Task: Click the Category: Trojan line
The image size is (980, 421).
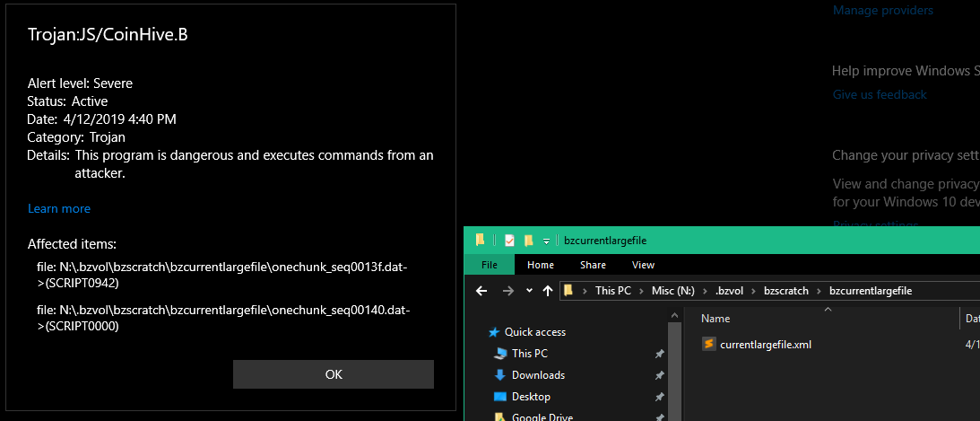Action: (x=77, y=137)
